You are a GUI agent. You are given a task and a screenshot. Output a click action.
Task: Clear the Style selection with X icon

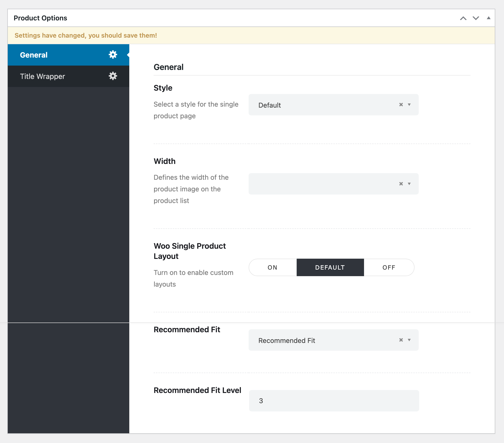(401, 105)
